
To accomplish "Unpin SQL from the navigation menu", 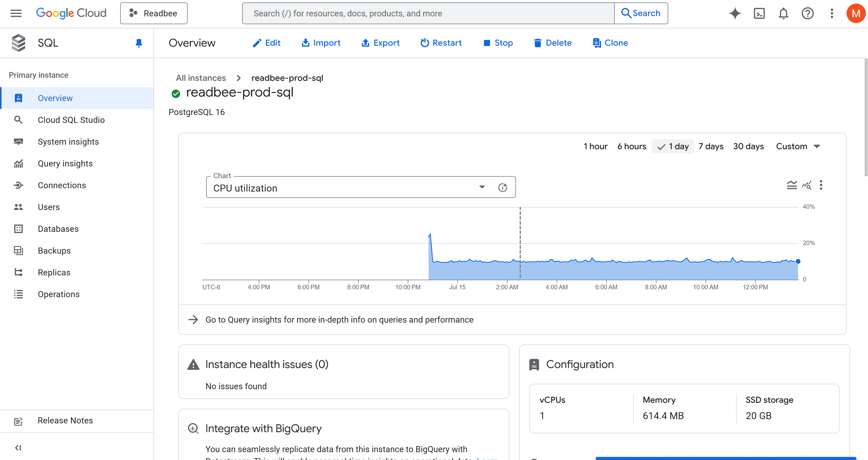I will click(139, 43).
